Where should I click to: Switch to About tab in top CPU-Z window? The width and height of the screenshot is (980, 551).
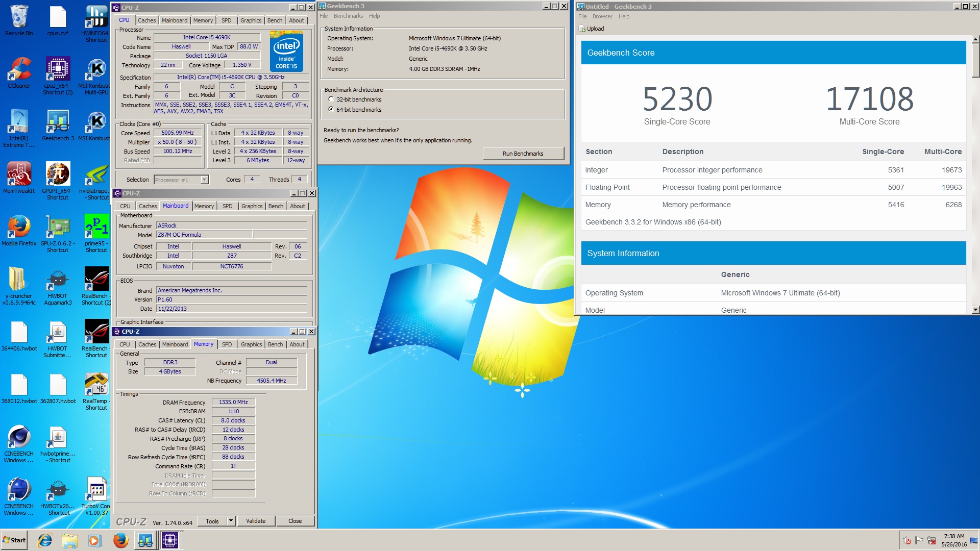tap(297, 20)
